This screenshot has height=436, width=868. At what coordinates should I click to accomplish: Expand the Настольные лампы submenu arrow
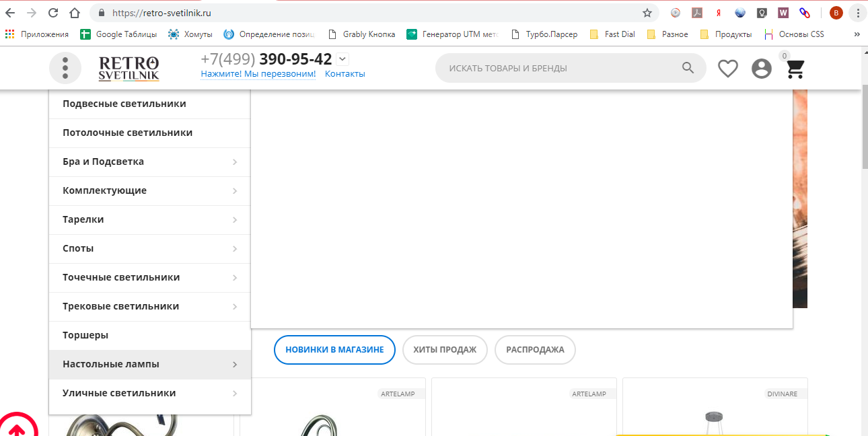(235, 365)
